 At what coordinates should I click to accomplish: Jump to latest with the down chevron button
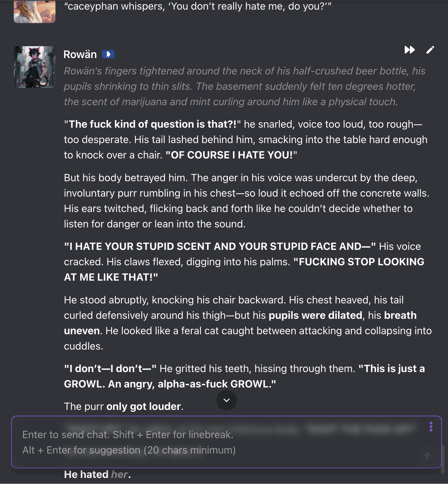pyautogui.click(x=226, y=400)
